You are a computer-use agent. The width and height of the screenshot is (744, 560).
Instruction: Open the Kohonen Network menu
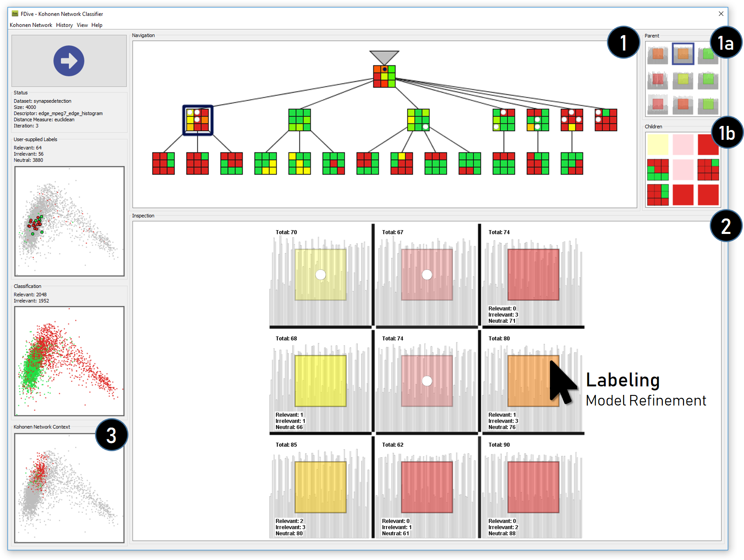click(31, 25)
